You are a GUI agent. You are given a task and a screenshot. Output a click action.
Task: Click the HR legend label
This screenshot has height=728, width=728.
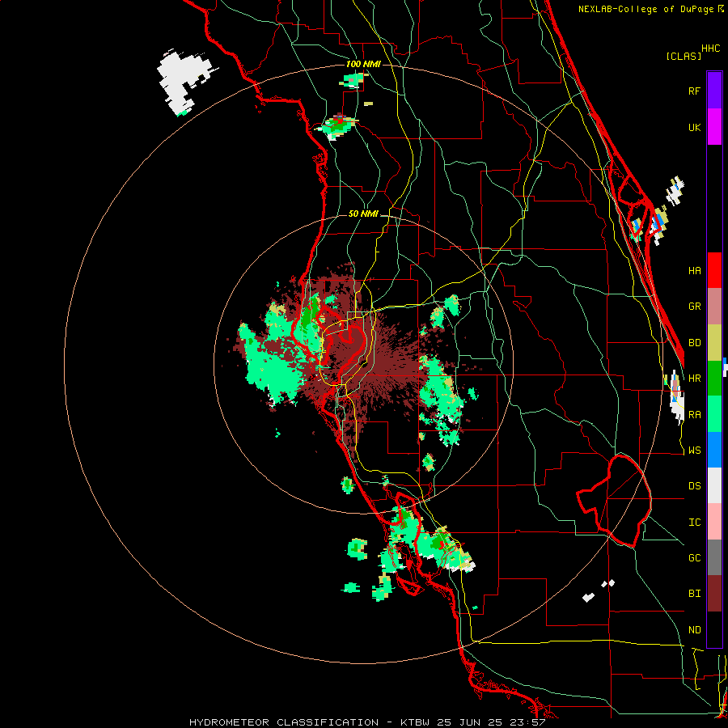coord(694,379)
